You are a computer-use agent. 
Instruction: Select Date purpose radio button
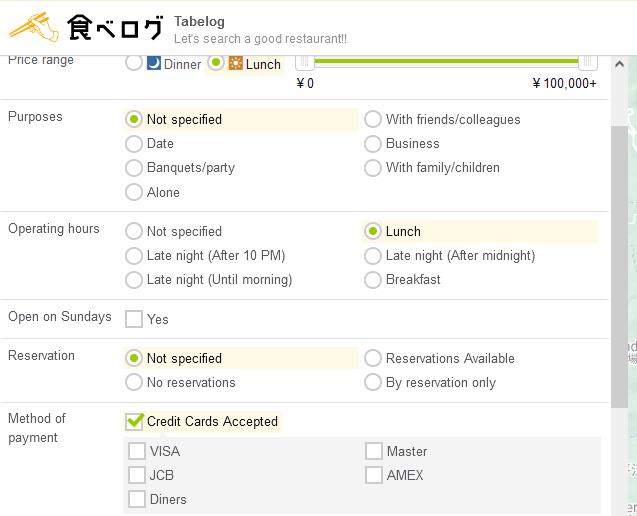click(x=134, y=144)
